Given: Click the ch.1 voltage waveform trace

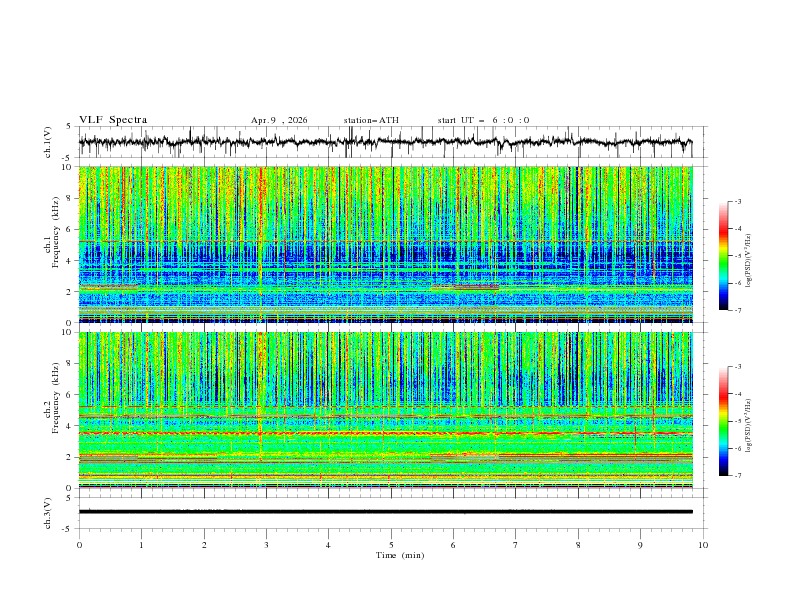Looking at the screenshot, I should 385,142.
